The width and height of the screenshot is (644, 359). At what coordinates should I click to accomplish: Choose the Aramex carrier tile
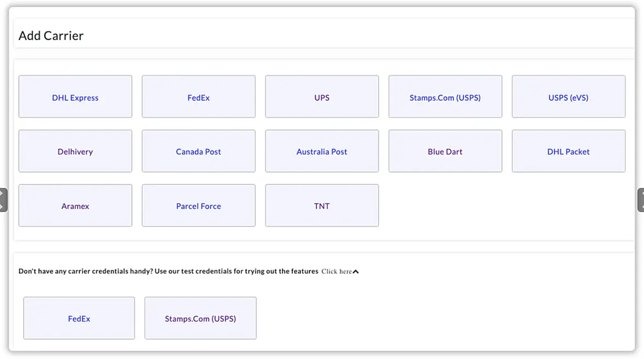[75, 206]
